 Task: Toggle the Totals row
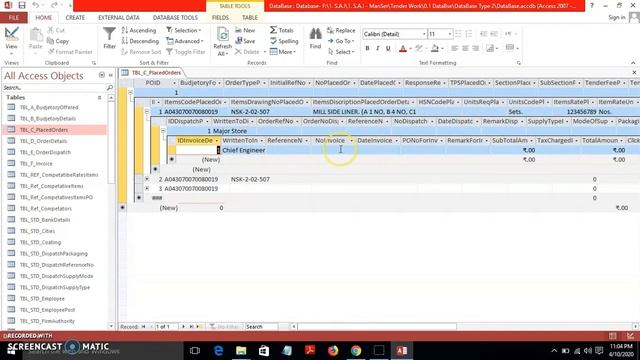coord(281,30)
